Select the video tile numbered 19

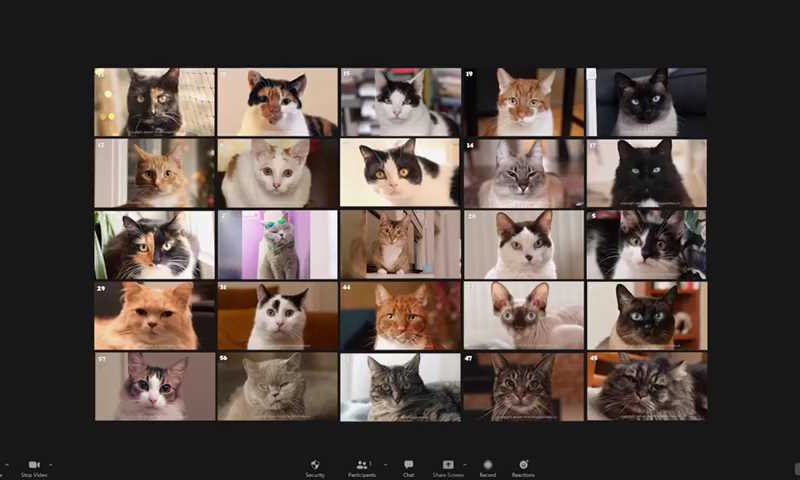coord(522,102)
